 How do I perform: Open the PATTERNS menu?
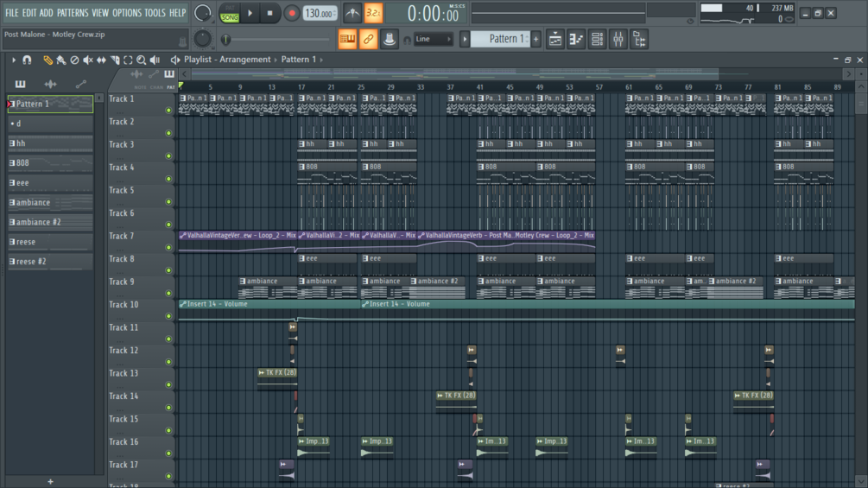pyautogui.click(x=73, y=13)
